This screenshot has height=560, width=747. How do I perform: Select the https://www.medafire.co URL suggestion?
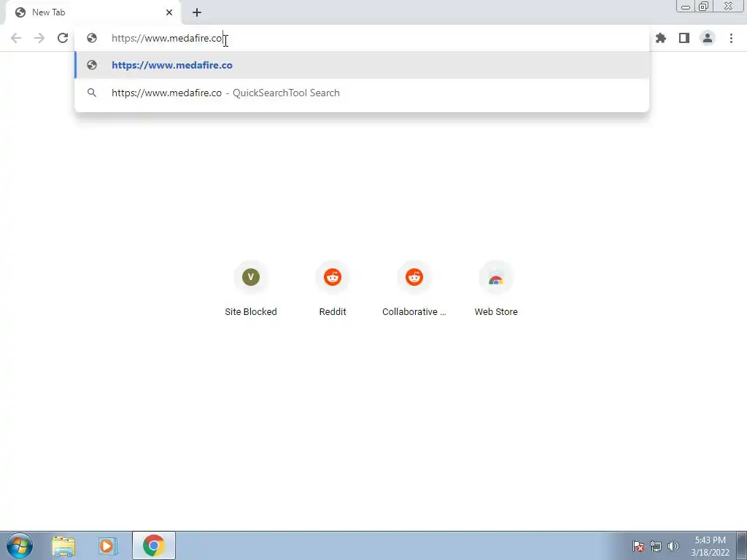(x=362, y=65)
